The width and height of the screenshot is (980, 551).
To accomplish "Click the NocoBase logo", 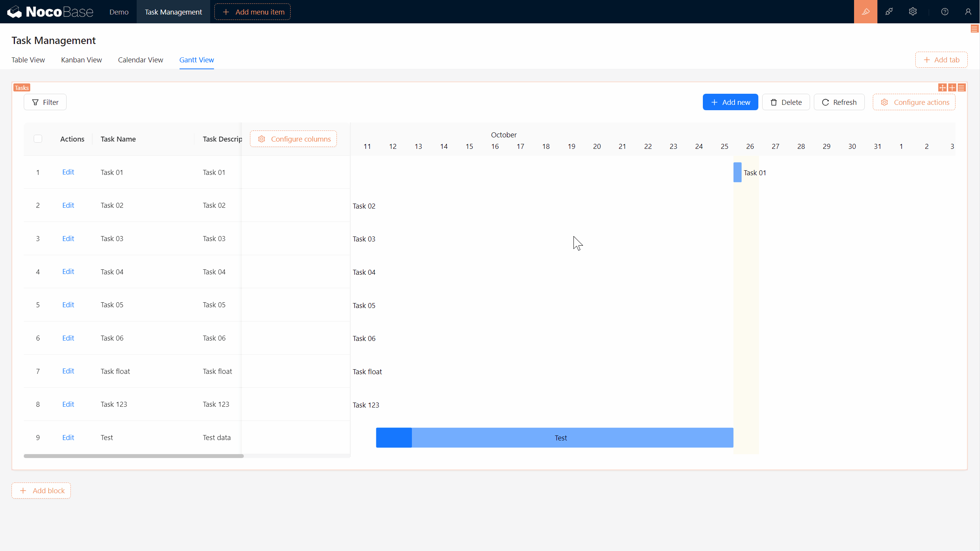I will tap(50, 12).
